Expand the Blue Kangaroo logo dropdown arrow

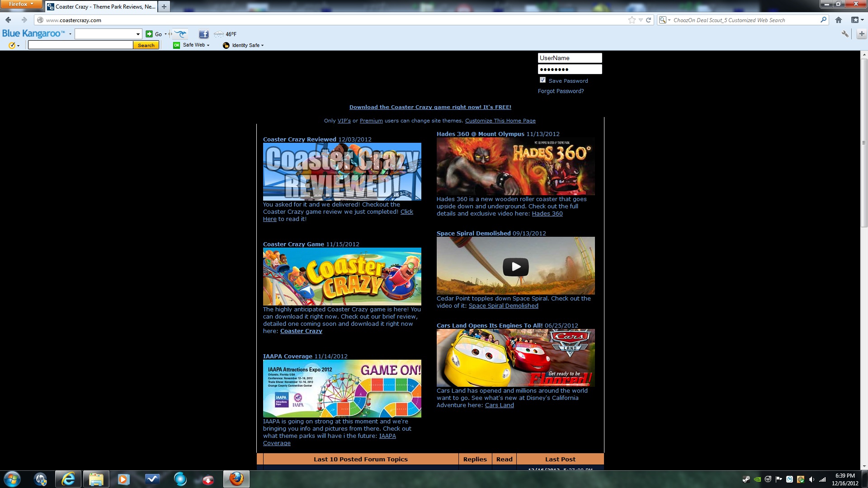(x=70, y=34)
